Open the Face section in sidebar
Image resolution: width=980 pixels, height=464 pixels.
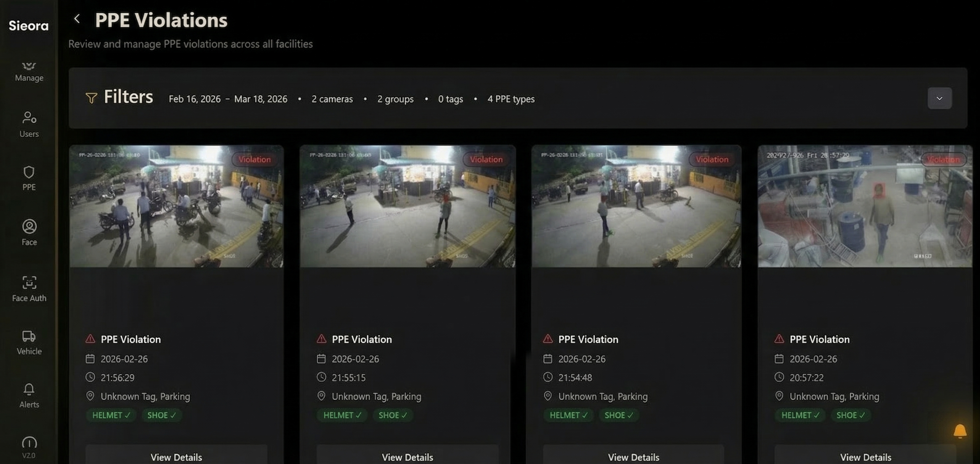click(x=29, y=232)
